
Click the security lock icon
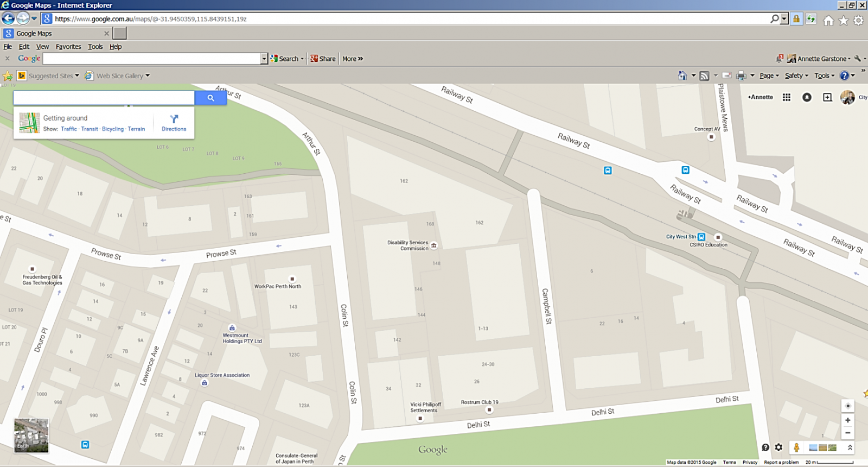click(x=796, y=19)
